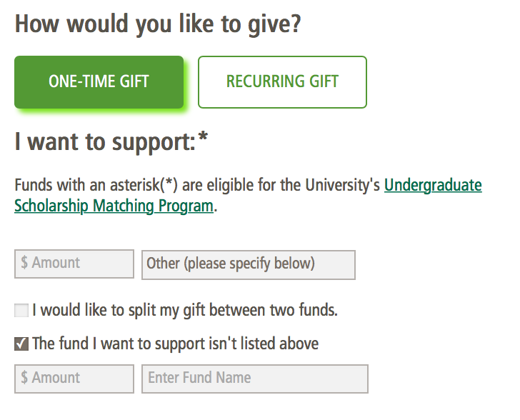The image size is (520, 420).
Task: Choose the RECURRING GIFT option
Action: pos(282,82)
